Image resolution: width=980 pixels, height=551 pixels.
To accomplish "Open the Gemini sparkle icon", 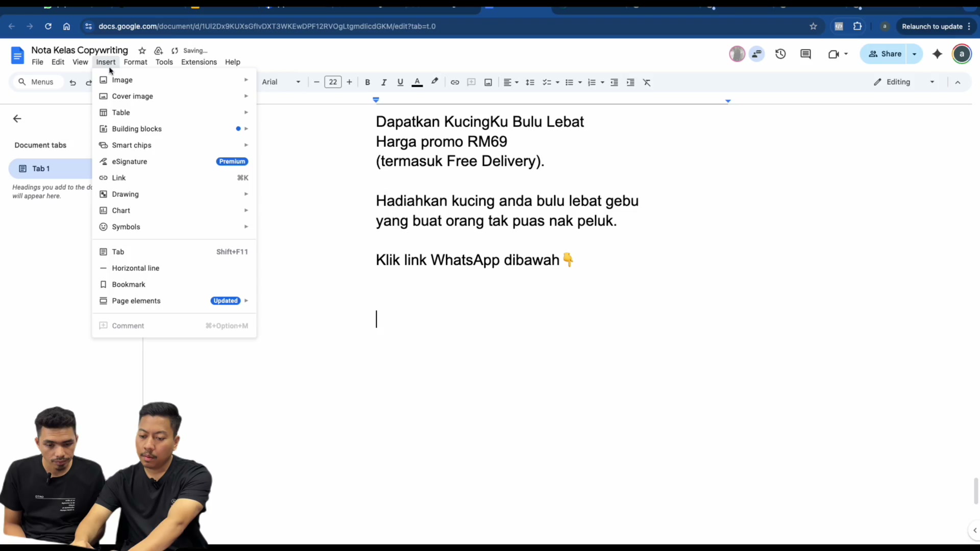I will coord(937,54).
